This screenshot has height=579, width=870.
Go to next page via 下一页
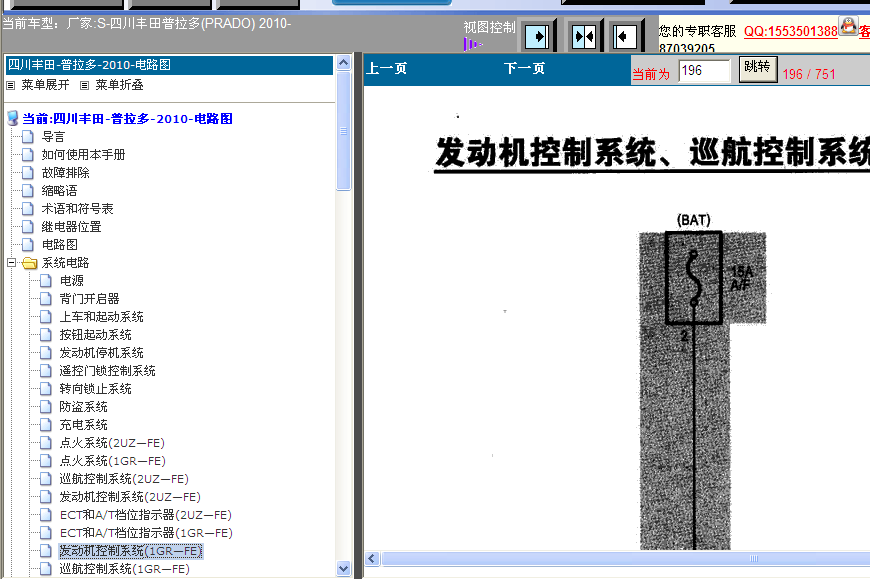click(x=524, y=69)
